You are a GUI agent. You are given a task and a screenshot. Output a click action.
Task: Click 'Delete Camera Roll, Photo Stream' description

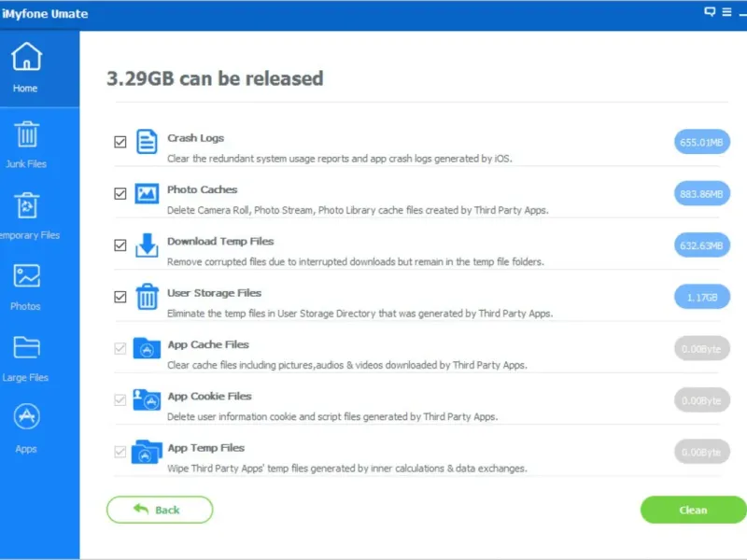click(358, 210)
